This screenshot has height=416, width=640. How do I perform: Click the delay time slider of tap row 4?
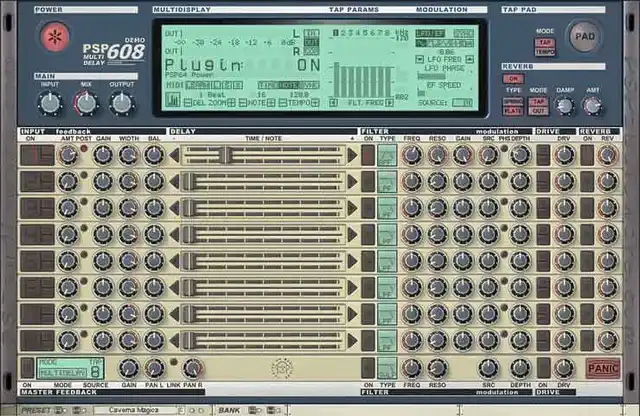click(x=264, y=235)
